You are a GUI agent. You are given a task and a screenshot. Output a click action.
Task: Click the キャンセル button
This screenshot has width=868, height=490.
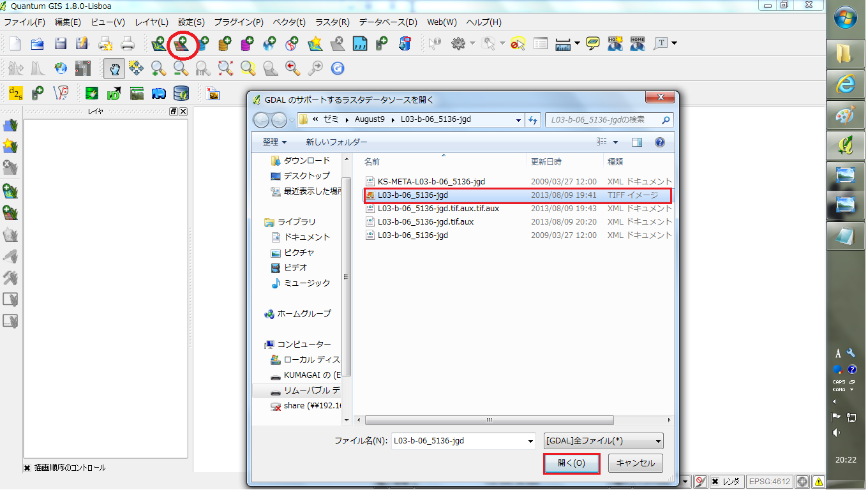click(x=636, y=463)
